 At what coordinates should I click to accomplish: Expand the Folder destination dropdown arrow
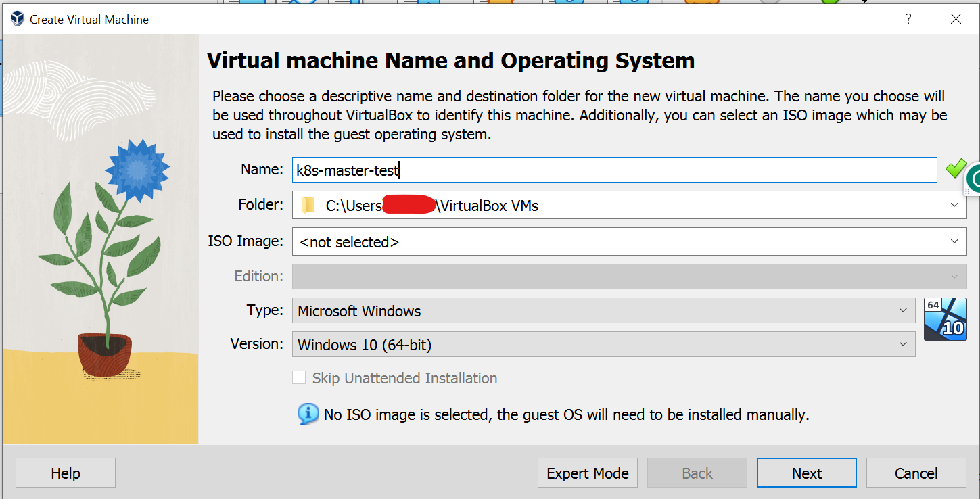[954, 205]
